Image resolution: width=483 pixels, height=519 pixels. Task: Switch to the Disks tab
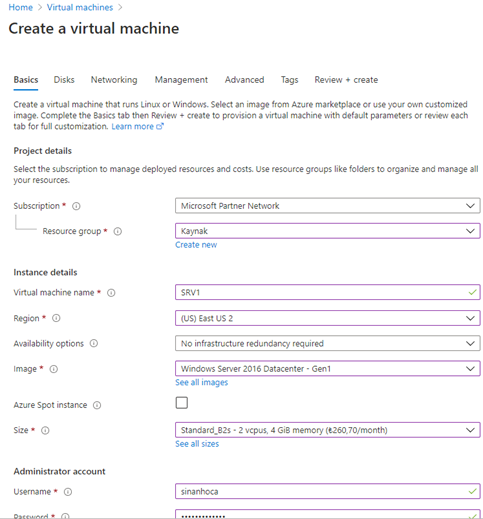[64, 80]
